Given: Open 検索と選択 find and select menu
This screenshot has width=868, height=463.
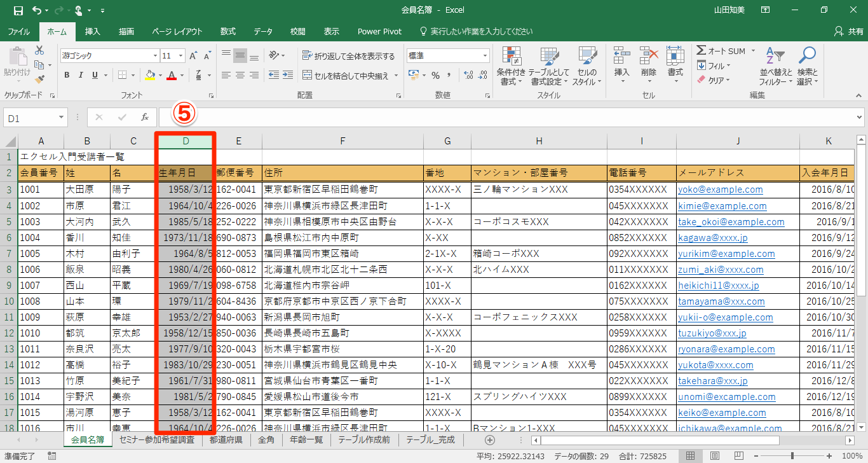Looking at the screenshot, I should [x=808, y=66].
